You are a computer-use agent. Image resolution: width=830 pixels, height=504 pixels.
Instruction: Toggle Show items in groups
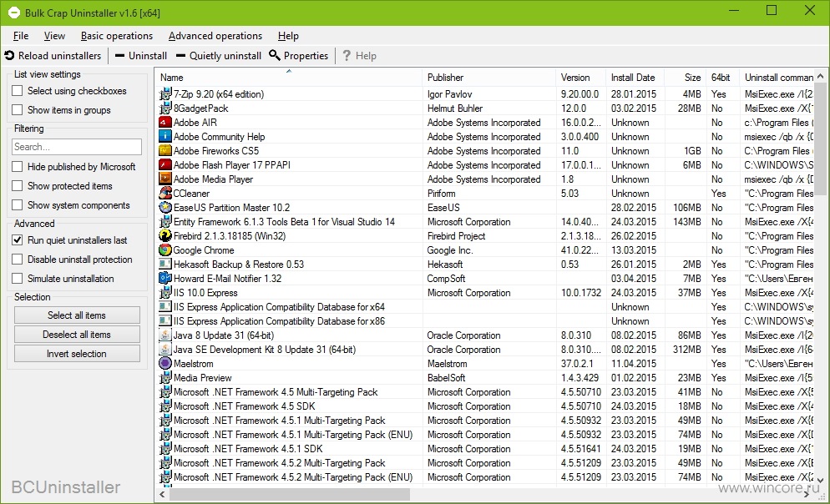tap(18, 110)
